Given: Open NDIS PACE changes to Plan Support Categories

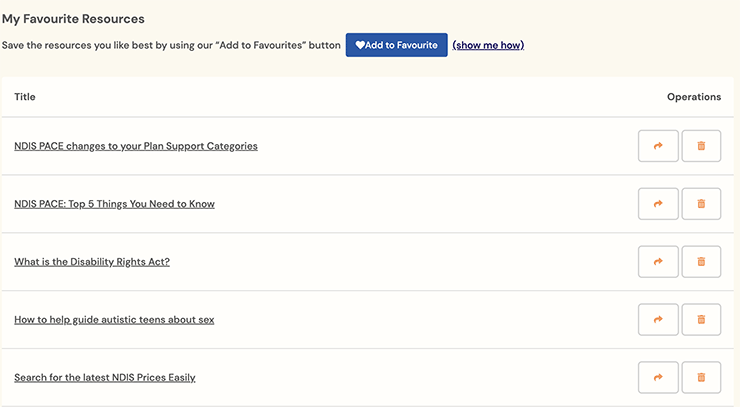Looking at the screenshot, I should pos(136,146).
